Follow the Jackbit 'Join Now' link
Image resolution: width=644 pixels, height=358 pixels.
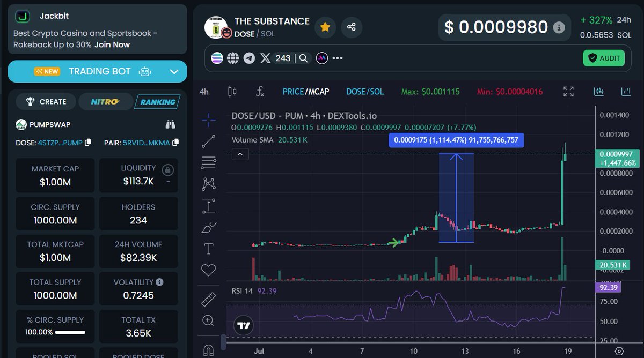coord(112,44)
